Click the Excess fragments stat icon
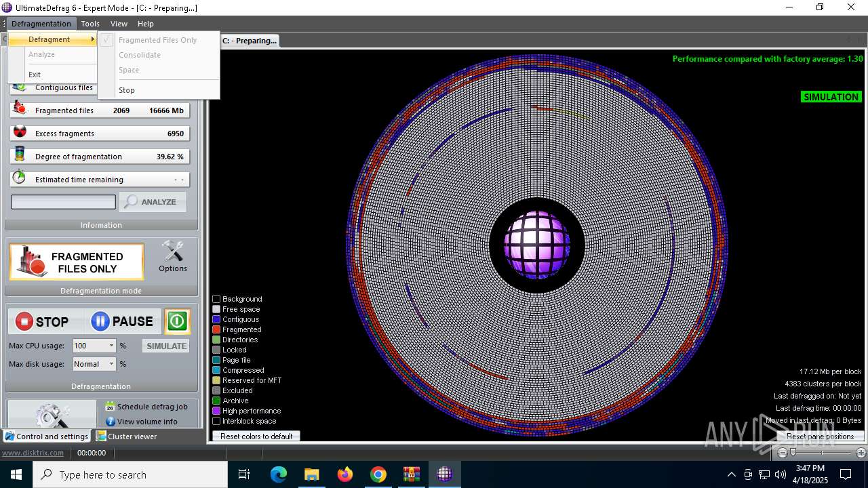The height and width of the screenshot is (488, 868). [20, 132]
